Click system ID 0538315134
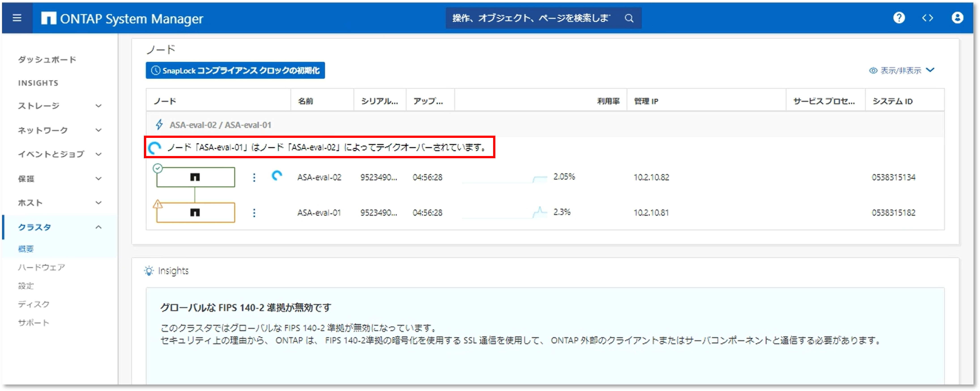Image resolution: width=980 pixels, height=391 pixels. click(x=893, y=177)
